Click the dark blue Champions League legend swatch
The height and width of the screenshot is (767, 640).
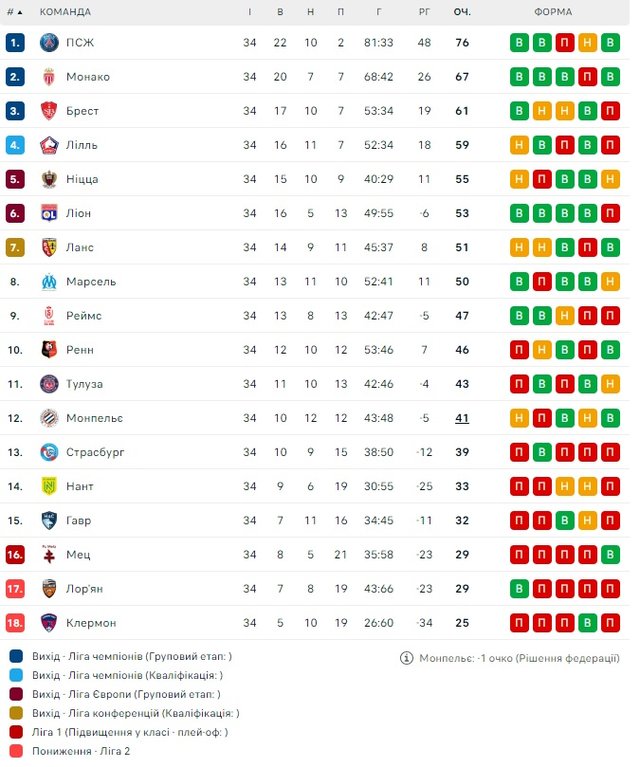16,656
